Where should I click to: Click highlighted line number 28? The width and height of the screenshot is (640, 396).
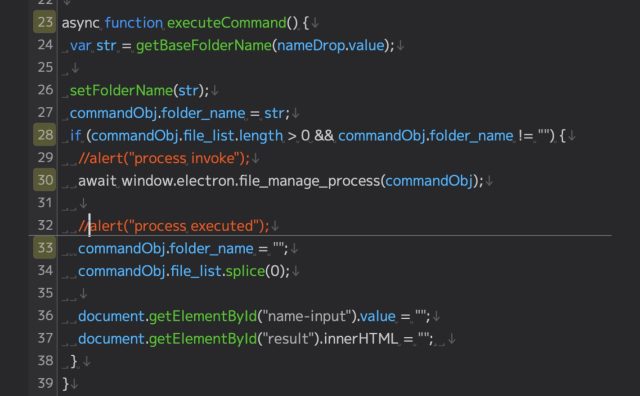(44, 135)
